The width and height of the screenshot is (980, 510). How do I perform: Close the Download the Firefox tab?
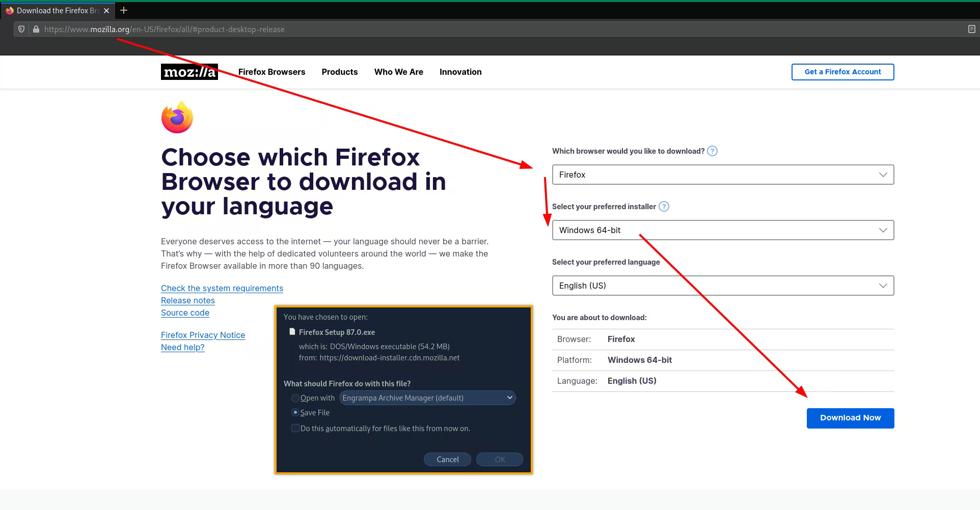106,11
